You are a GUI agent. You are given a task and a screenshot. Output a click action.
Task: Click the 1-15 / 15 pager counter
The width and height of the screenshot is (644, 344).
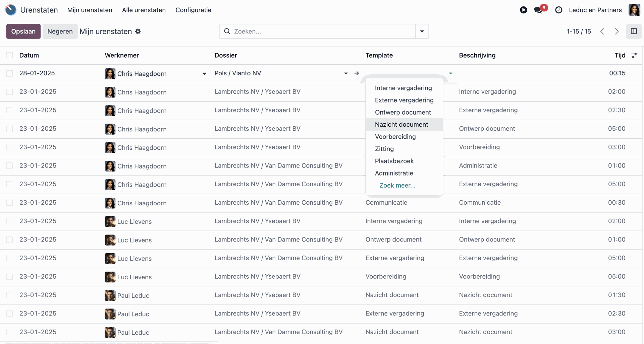click(x=579, y=31)
